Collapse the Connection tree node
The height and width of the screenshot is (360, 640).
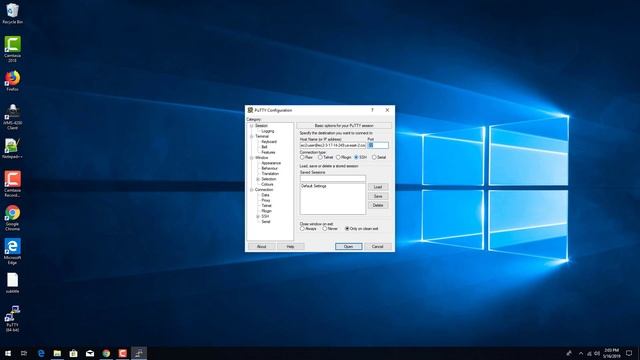[x=251, y=190]
